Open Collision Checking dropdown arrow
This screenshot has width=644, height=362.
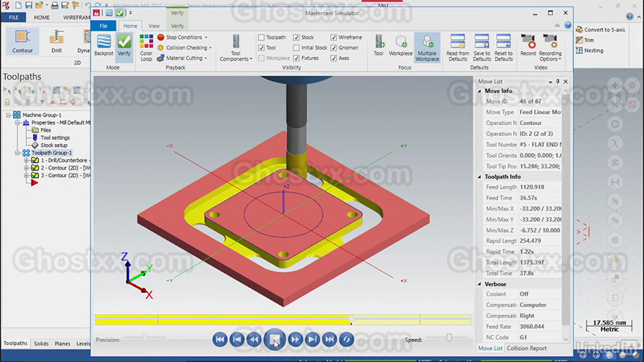[210, 48]
